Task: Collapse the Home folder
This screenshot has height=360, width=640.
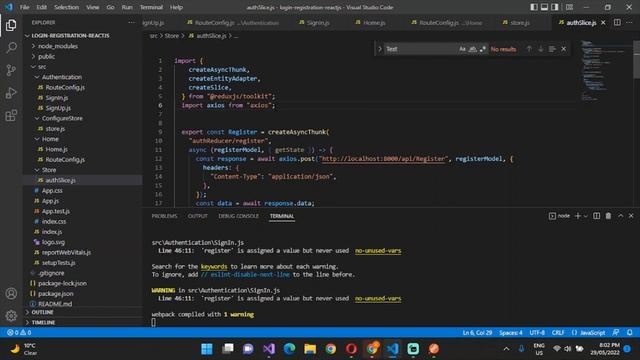Action: [50, 139]
